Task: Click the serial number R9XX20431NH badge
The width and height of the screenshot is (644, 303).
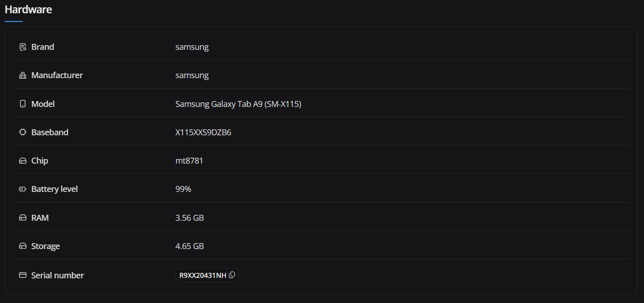Action: pos(207,275)
